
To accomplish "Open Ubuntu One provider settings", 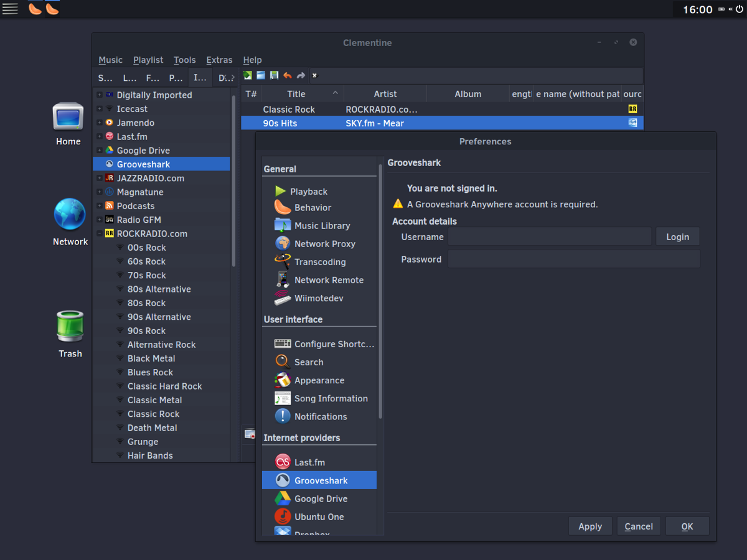I will [x=309, y=516].
